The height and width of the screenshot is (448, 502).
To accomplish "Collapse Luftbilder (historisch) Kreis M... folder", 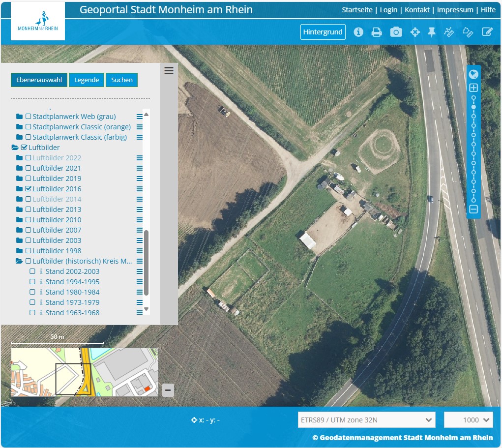I will pyautogui.click(x=19, y=261).
